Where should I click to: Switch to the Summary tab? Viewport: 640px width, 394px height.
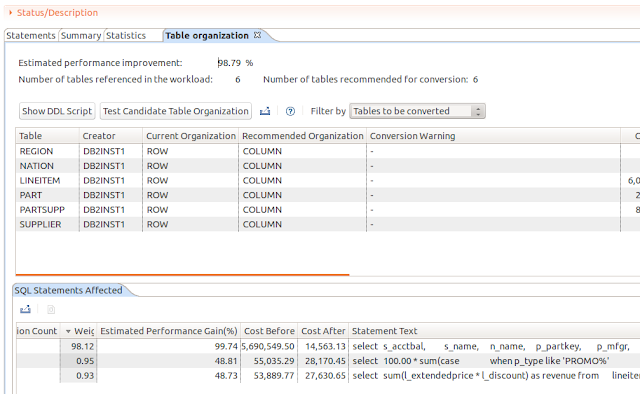[81, 36]
